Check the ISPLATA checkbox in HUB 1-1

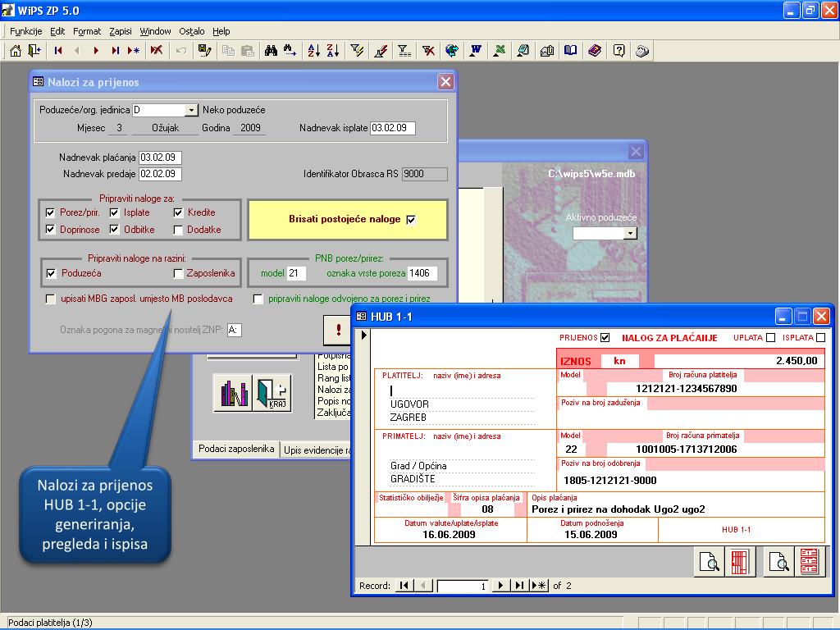point(820,337)
